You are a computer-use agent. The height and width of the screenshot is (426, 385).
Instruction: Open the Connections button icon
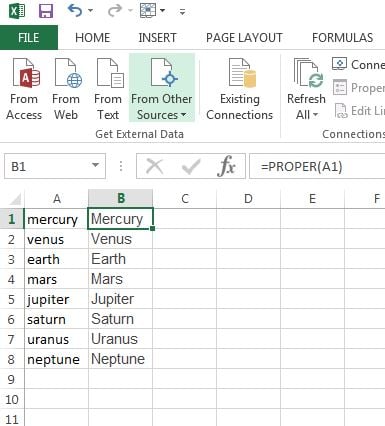point(339,64)
